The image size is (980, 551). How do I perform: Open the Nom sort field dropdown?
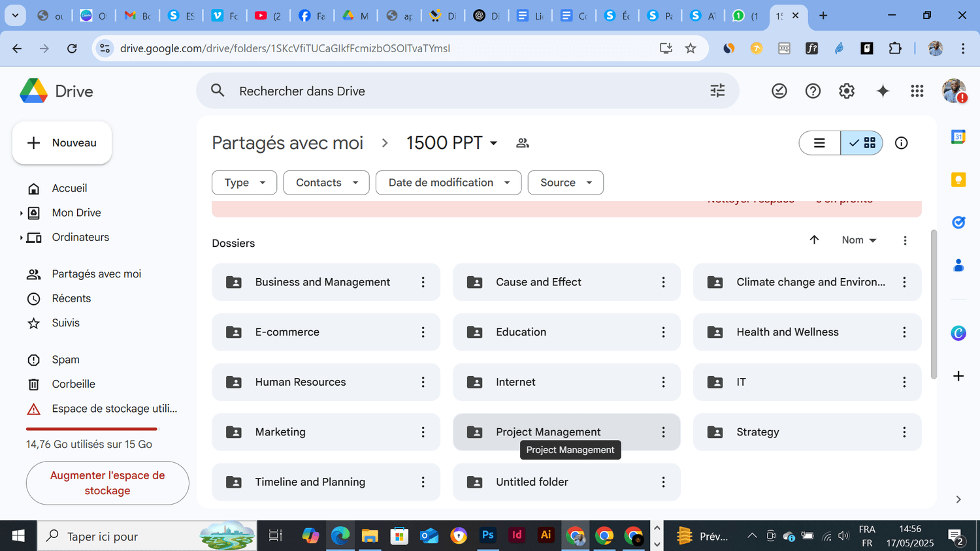click(858, 240)
